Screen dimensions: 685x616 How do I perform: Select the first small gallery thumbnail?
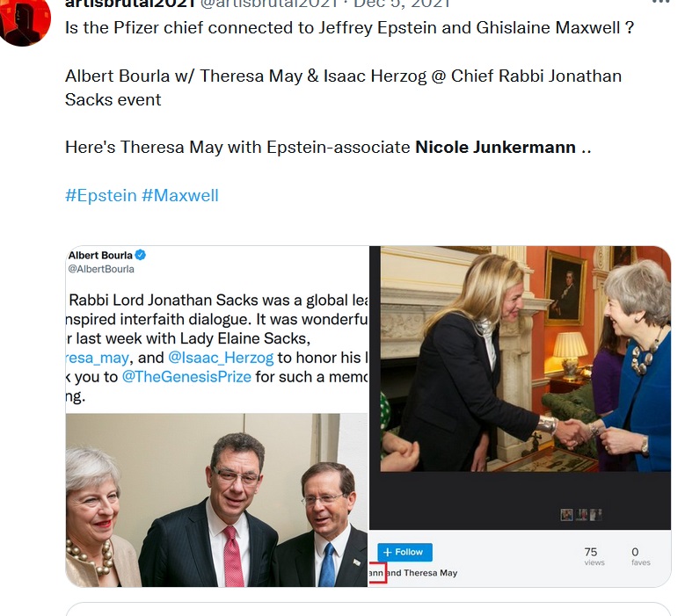pyautogui.click(x=566, y=515)
